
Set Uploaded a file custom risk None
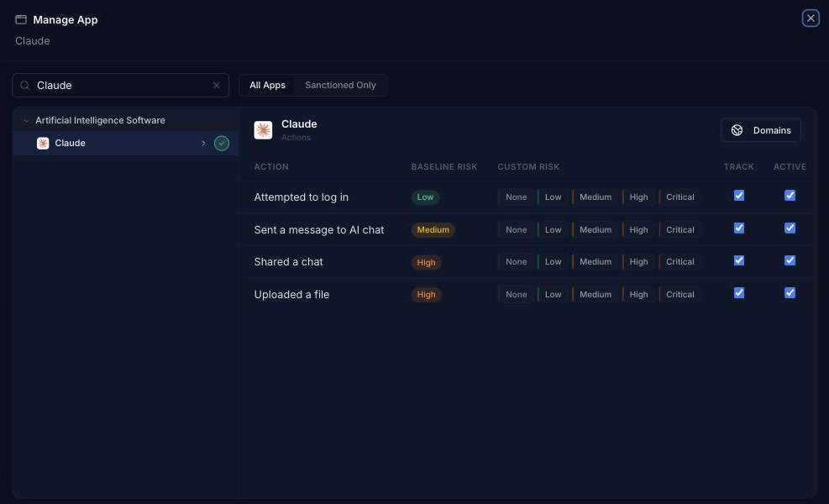[516, 295]
